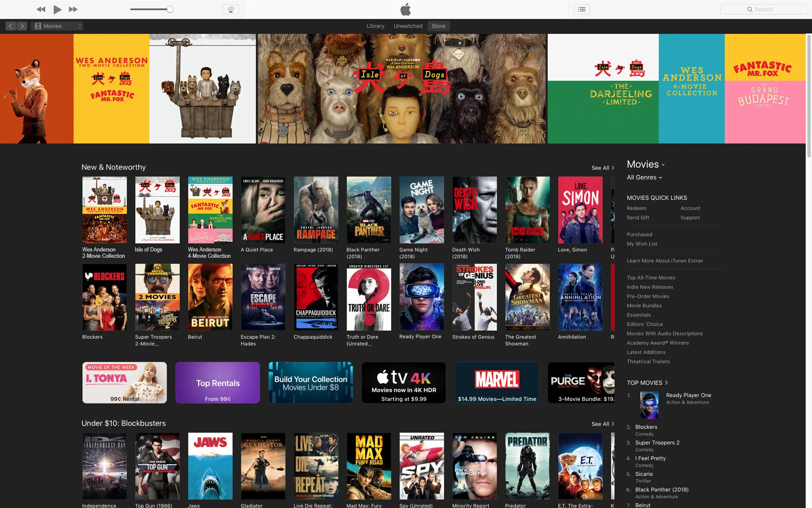Image resolution: width=812 pixels, height=508 pixels.
Task: Open Wes Anderson Two-Movie Collection banner
Action: tap(128, 88)
